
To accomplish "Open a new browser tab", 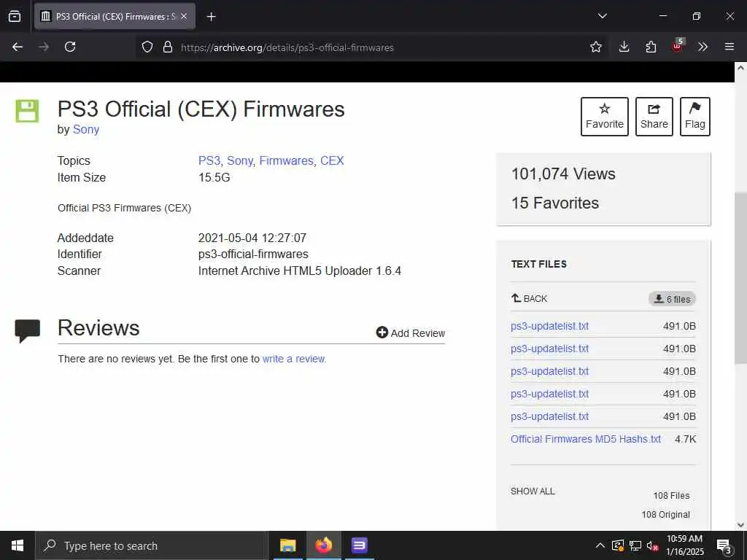I will [211, 17].
